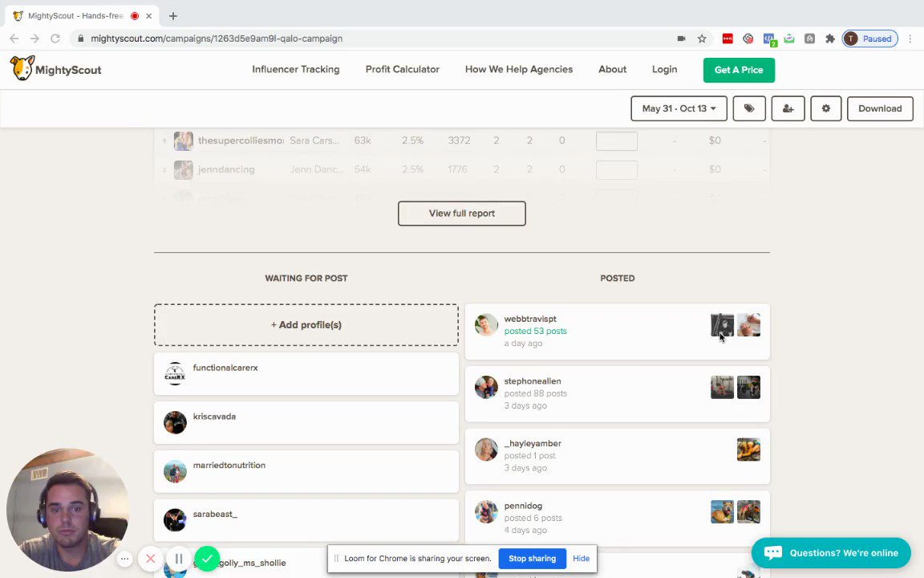Open a new browser tab

pyautogui.click(x=172, y=16)
